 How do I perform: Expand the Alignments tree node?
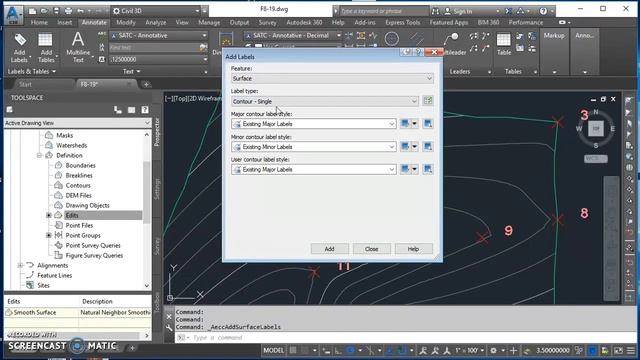[x=20, y=265]
